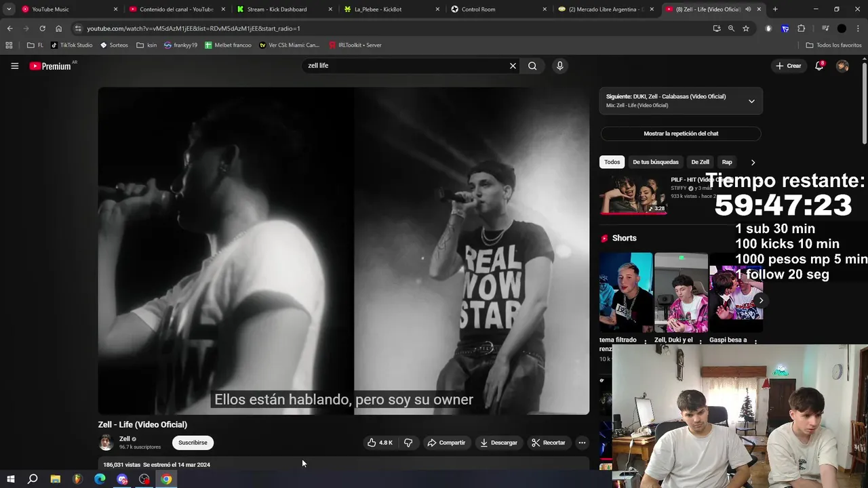The width and height of the screenshot is (868, 488).
Task: Open PILF - HIT video thumbnail
Action: pos(633,195)
